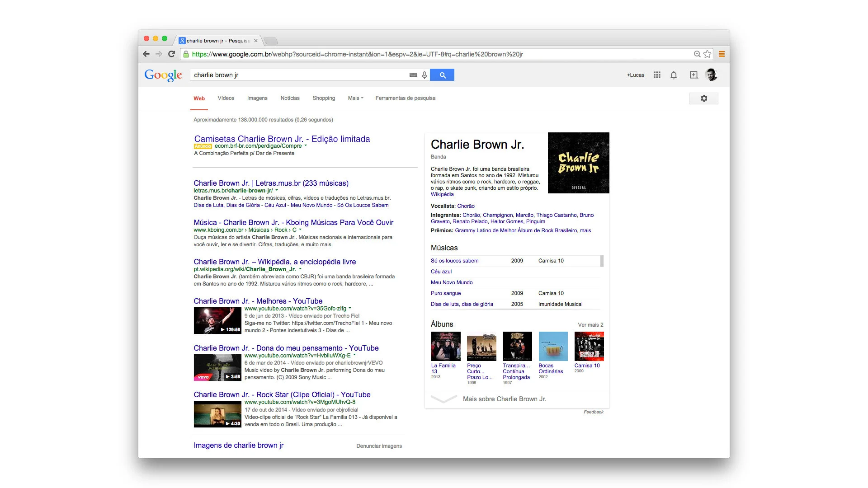Open the Wikipédia, a enciclopédia livre result
Viewport: 868px width, 488px height.
274,262
